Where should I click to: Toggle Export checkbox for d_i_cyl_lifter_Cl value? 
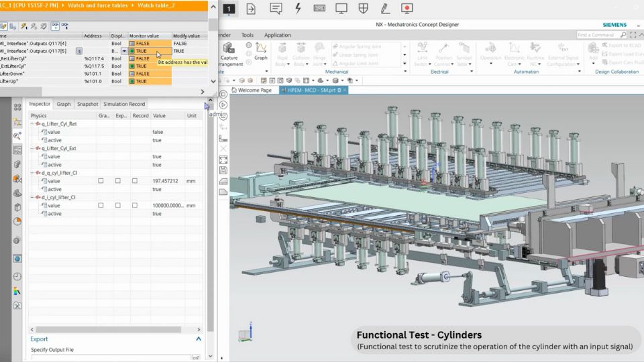pos(118,205)
